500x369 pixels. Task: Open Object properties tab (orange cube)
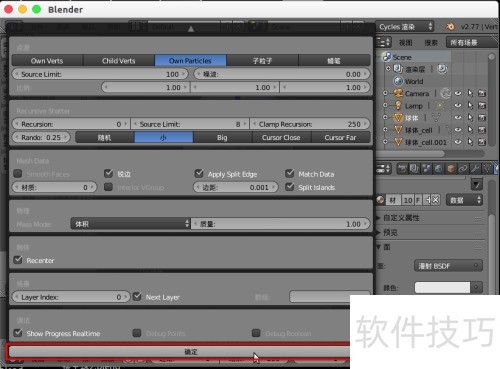(x=451, y=169)
